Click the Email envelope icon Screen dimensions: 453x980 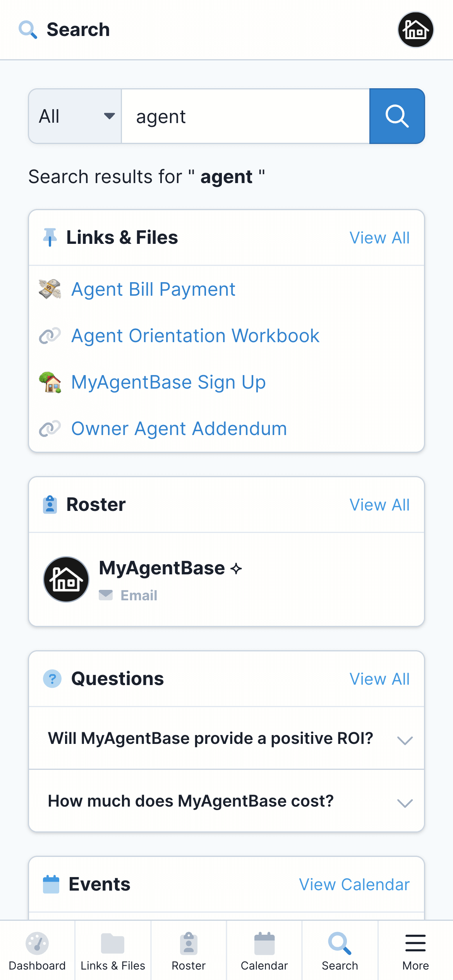point(106,595)
